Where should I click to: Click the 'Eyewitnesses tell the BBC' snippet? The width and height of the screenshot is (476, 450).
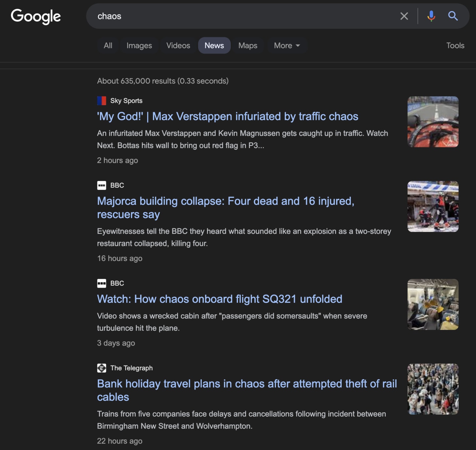[244, 237]
